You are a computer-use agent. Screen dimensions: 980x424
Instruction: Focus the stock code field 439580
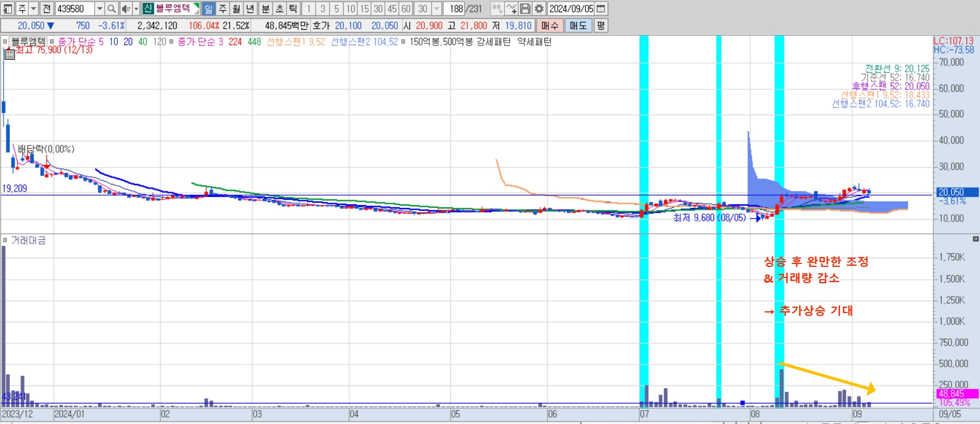(75, 9)
